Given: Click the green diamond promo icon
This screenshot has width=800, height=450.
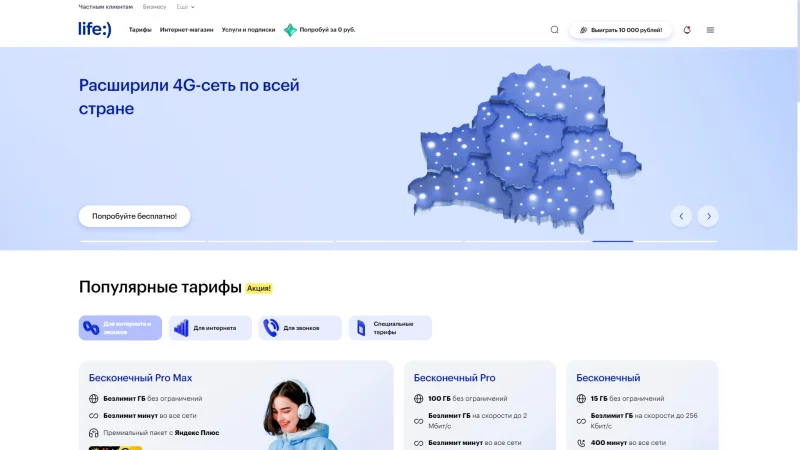Looking at the screenshot, I should (290, 30).
